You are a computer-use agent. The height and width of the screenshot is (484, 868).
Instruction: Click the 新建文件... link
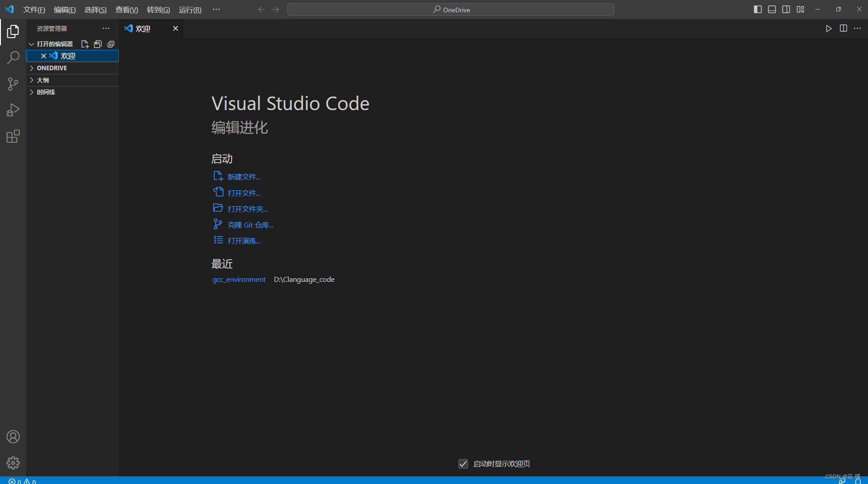click(244, 177)
